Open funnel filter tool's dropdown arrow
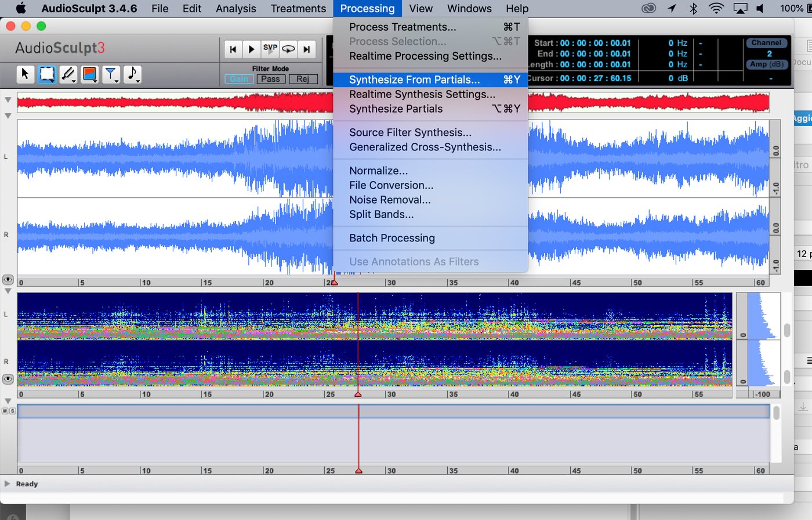 tap(117, 81)
